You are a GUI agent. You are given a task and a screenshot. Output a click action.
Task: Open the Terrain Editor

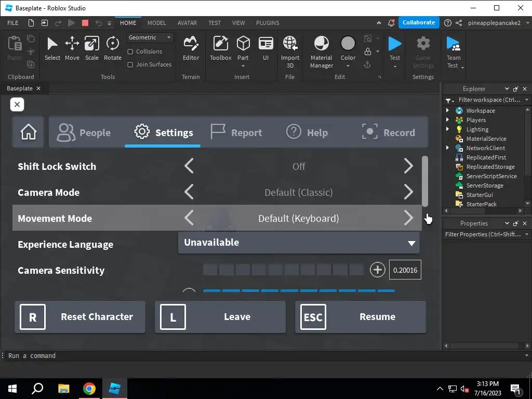pyautogui.click(x=191, y=48)
